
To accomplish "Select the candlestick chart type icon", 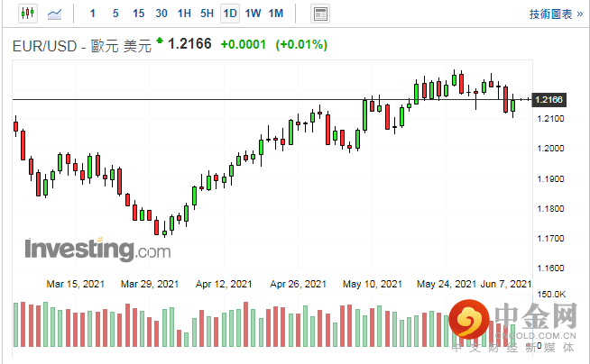I will 26,14.
